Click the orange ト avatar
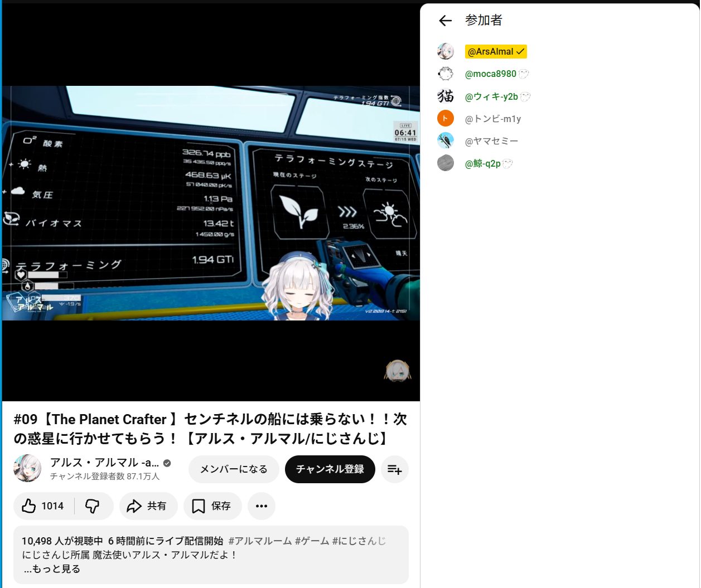 tap(446, 118)
